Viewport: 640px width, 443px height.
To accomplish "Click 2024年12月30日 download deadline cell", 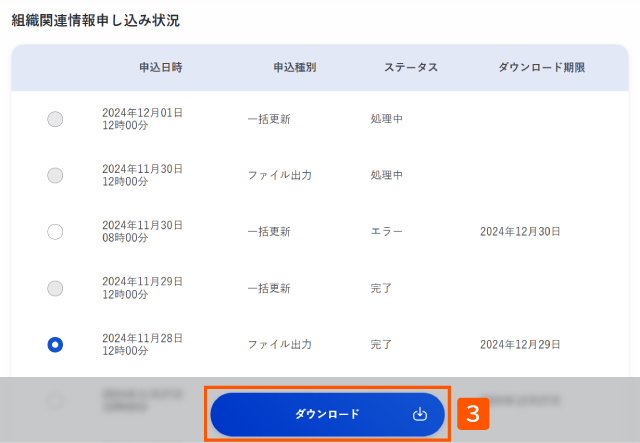I will [x=520, y=232].
